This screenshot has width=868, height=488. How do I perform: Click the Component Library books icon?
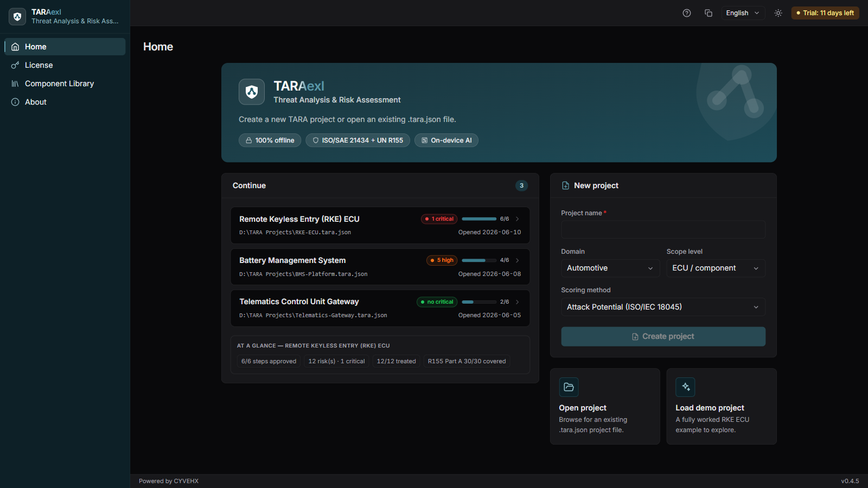coord(15,84)
